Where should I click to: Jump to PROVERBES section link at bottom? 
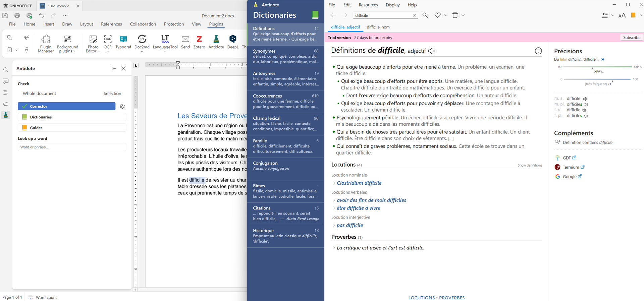pyautogui.click(x=452, y=298)
